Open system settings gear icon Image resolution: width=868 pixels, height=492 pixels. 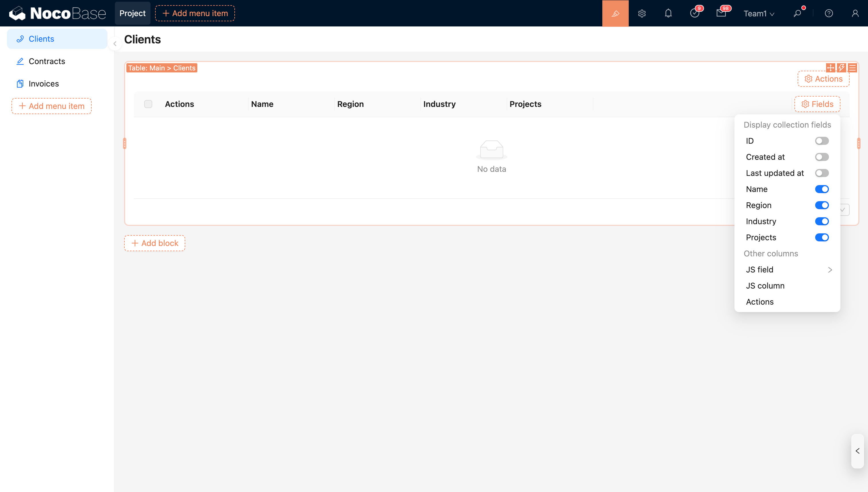click(x=642, y=13)
